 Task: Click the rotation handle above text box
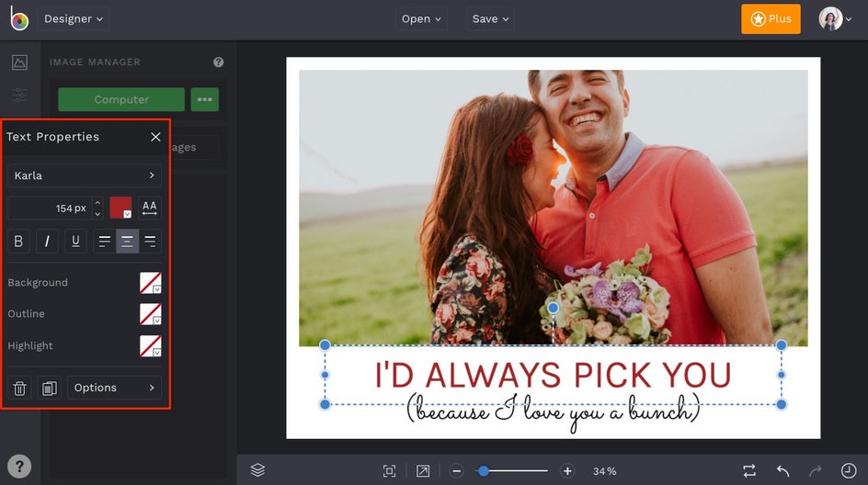553,308
